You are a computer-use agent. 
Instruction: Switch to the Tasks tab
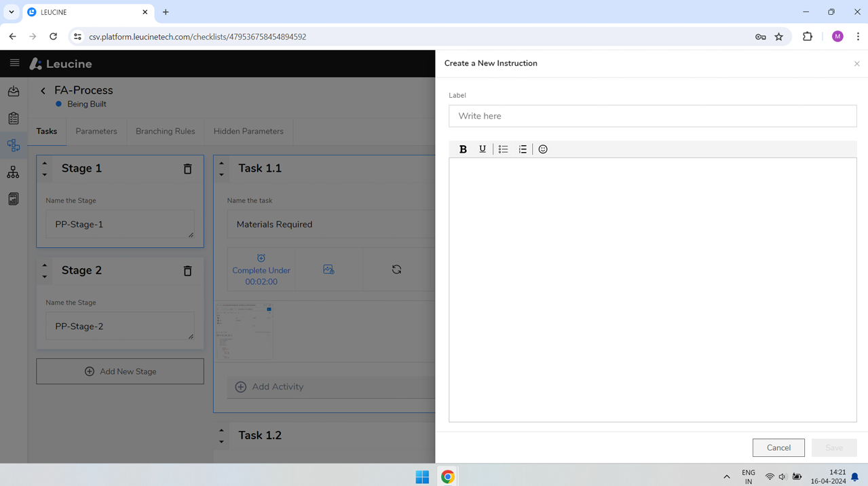point(47,131)
